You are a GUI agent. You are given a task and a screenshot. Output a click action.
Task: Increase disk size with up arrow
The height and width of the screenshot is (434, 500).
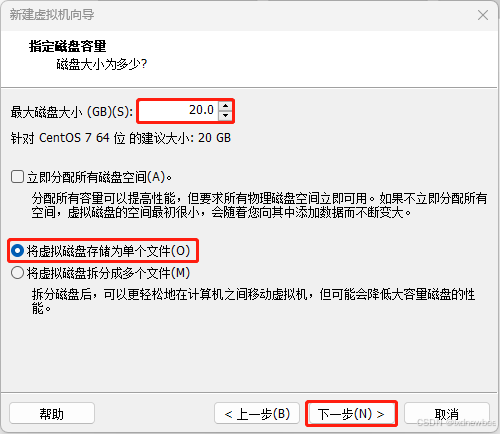pos(226,106)
